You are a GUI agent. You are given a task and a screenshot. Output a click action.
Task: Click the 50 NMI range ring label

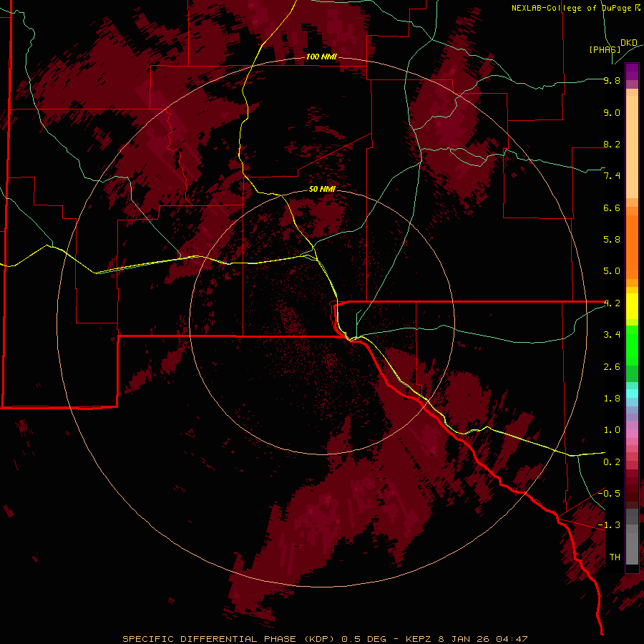pyautogui.click(x=323, y=189)
